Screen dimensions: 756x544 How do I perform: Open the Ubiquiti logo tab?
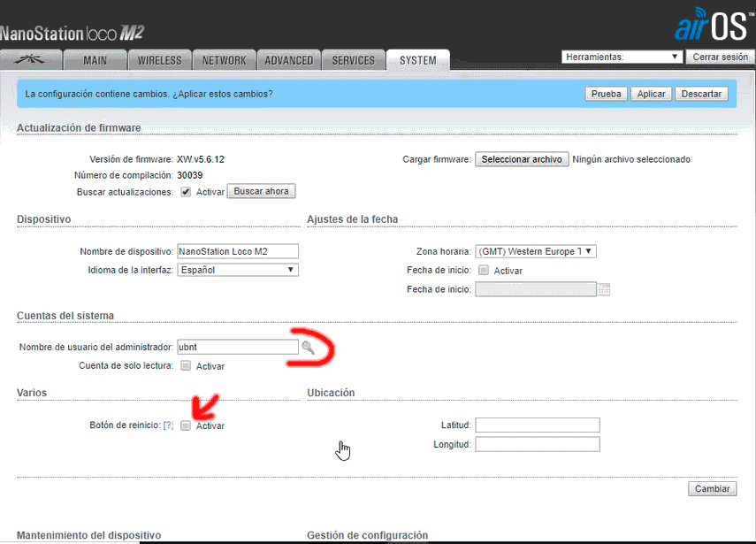[31, 60]
